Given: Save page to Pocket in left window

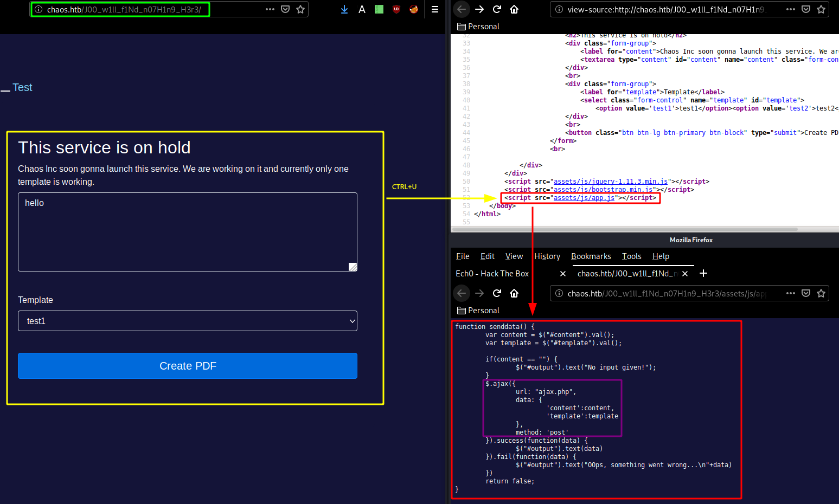Looking at the screenshot, I should (285, 9).
